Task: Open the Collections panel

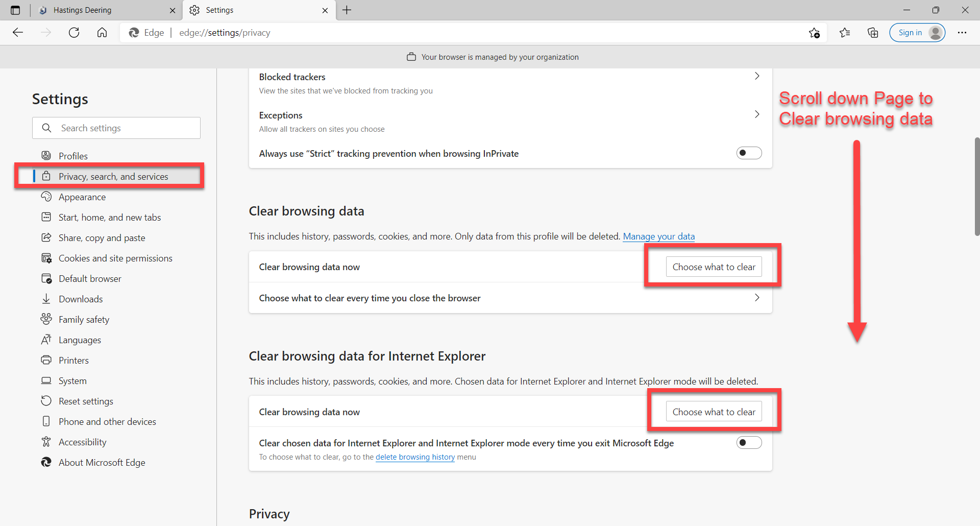Action: 872,32
